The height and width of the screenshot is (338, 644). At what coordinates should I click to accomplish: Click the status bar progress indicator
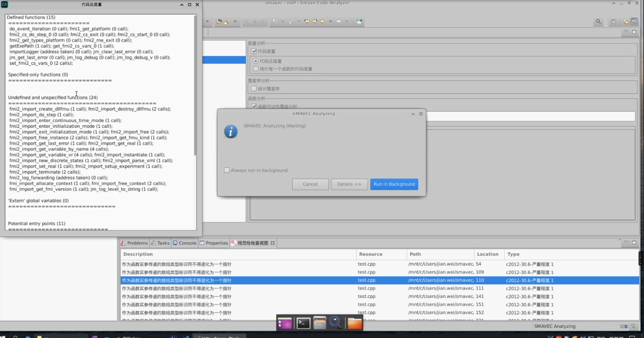click(x=624, y=326)
